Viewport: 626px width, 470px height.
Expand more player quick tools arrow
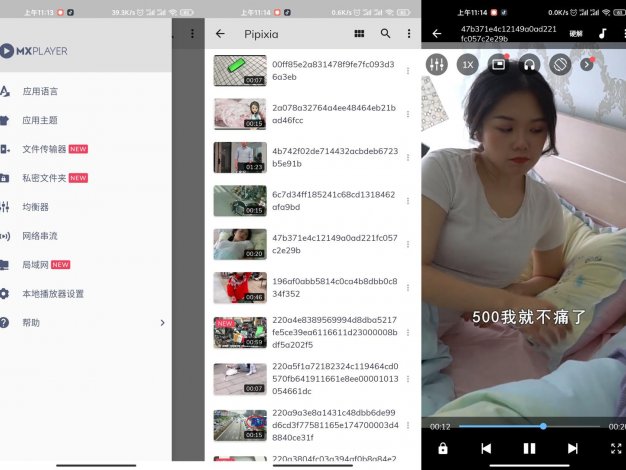click(x=586, y=64)
